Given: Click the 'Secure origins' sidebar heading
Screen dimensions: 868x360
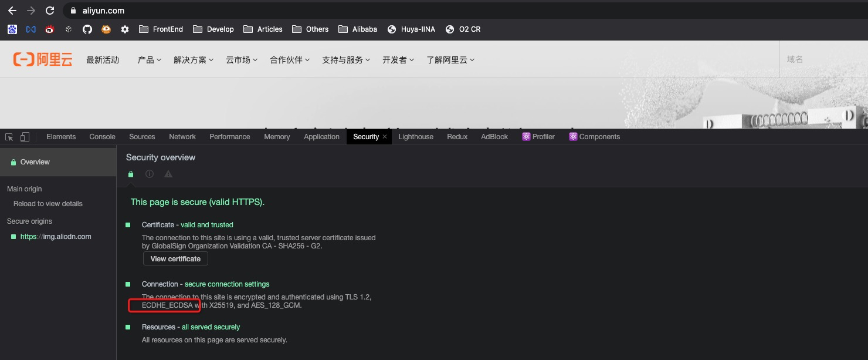Looking at the screenshot, I should click(x=29, y=221).
